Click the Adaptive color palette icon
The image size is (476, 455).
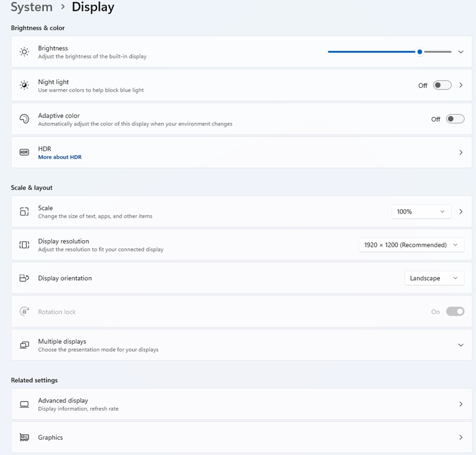tap(24, 119)
